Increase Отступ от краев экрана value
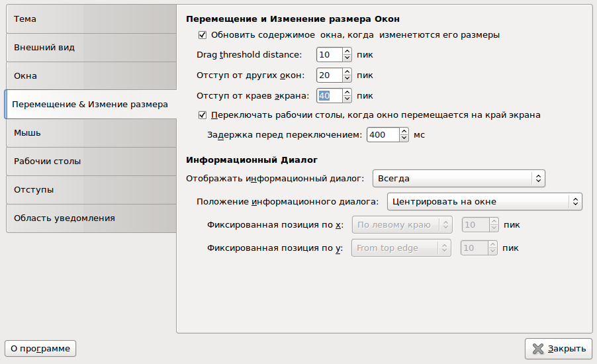Image resolution: width=597 pixels, height=364 pixels. (x=347, y=92)
